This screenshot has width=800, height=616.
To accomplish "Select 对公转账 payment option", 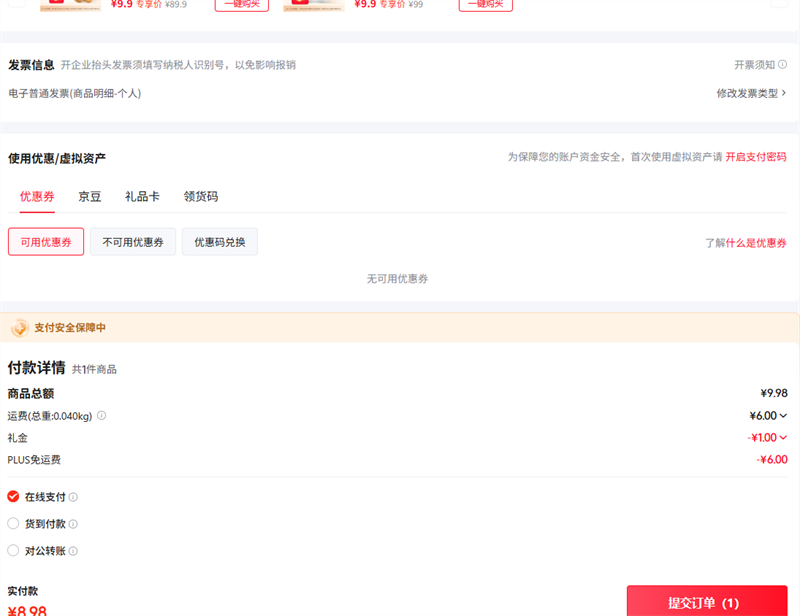I will [x=13, y=551].
